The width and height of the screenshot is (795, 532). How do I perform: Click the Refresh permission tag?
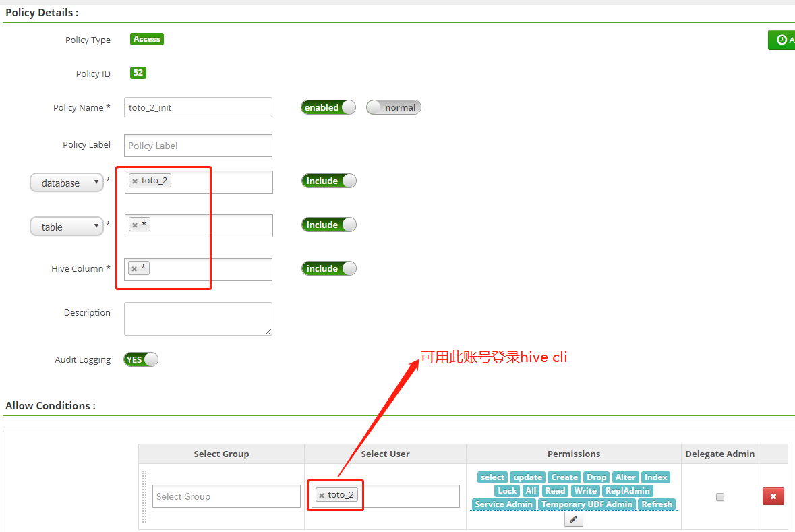[657, 504]
